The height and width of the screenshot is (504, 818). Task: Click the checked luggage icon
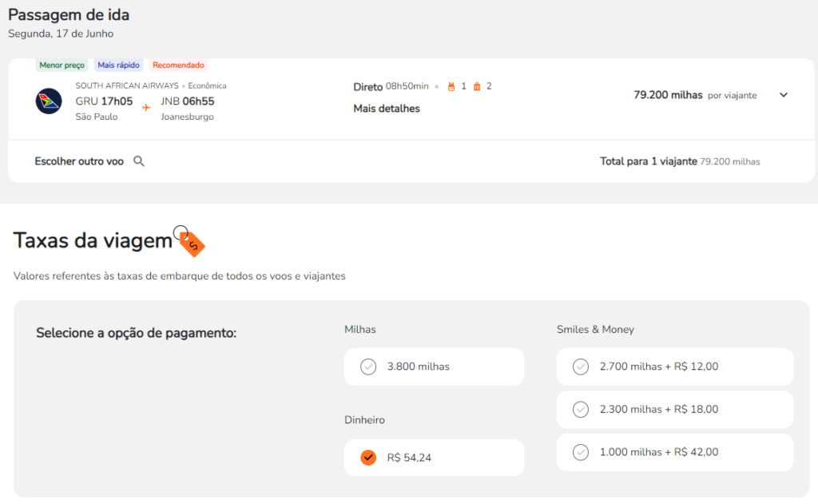[477, 86]
